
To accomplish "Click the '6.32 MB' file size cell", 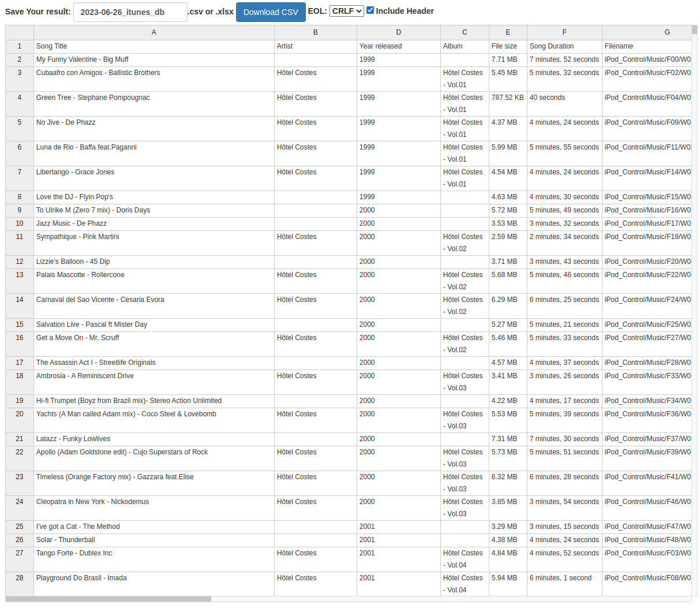I will (508, 483).
